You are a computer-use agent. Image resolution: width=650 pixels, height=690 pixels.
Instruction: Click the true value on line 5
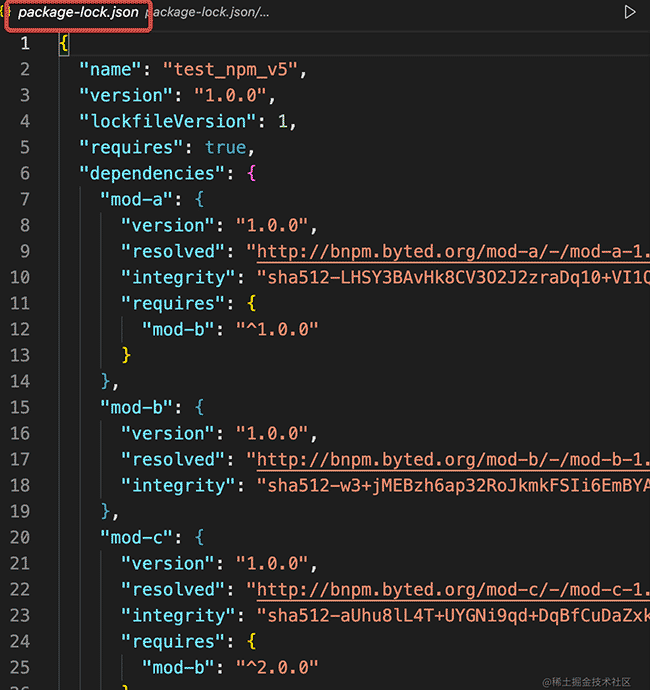click(226, 147)
